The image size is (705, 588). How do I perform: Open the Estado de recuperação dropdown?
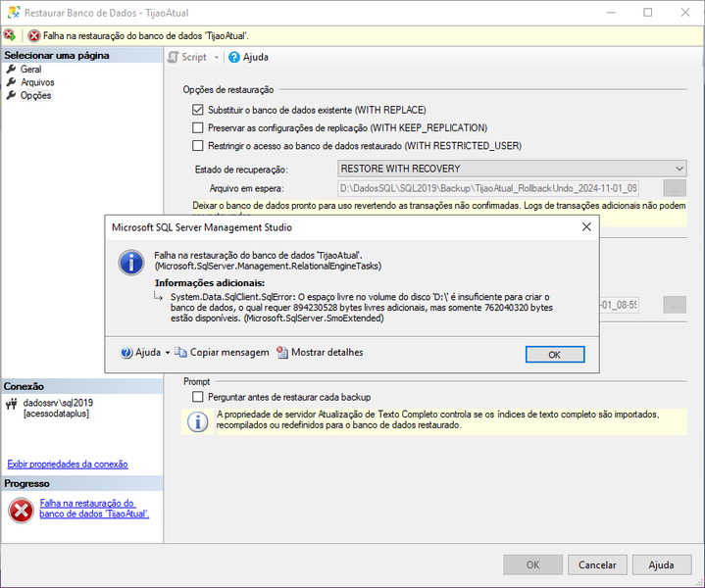pos(512,169)
